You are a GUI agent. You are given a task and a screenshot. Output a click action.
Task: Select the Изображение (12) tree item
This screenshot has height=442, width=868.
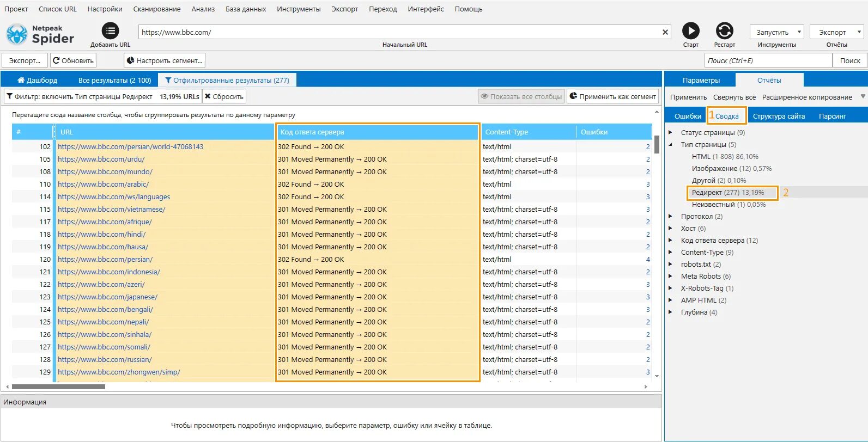(x=732, y=168)
